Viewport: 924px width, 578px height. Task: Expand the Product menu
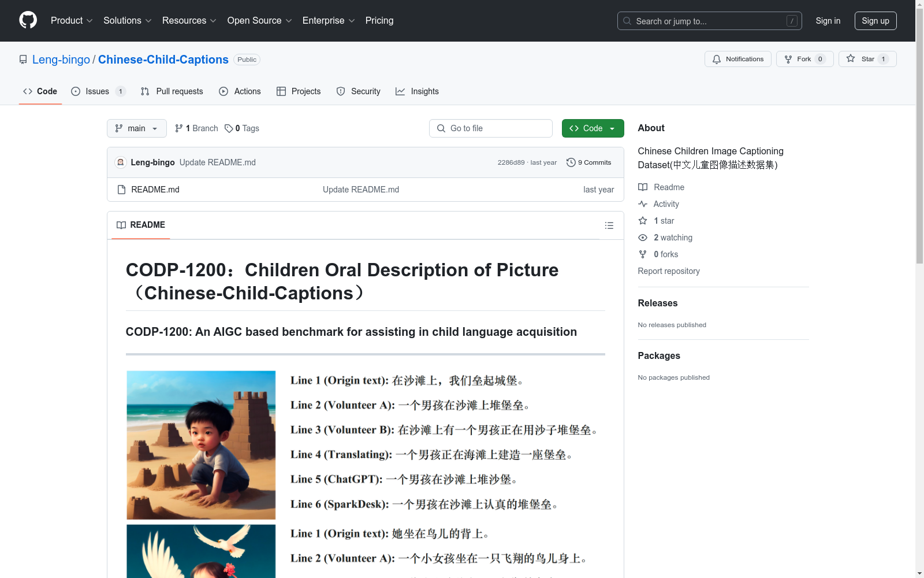click(72, 20)
